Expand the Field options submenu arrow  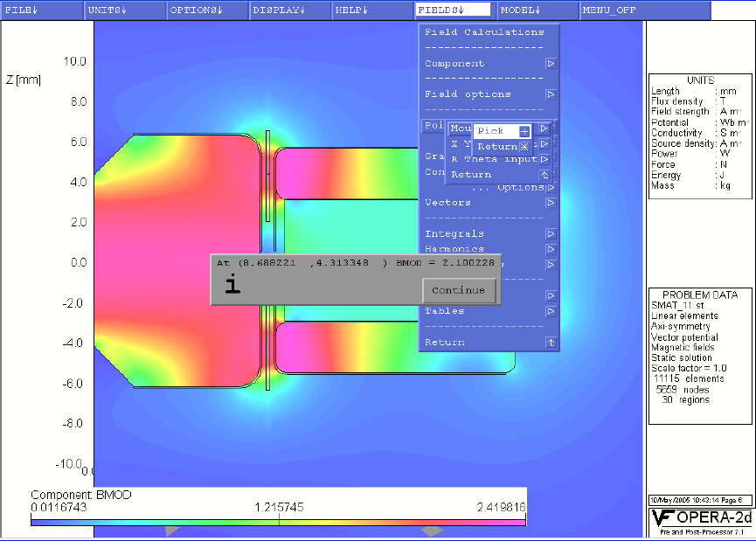(x=551, y=94)
